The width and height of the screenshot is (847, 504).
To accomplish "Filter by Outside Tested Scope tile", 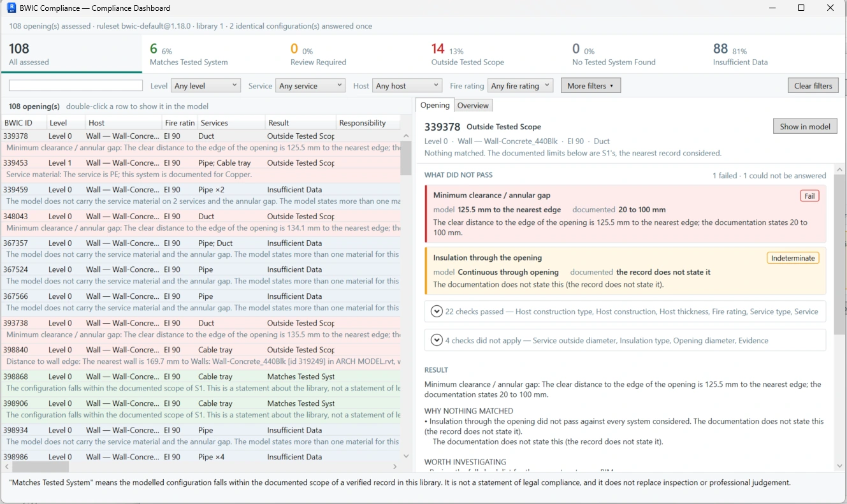I will pos(493,54).
